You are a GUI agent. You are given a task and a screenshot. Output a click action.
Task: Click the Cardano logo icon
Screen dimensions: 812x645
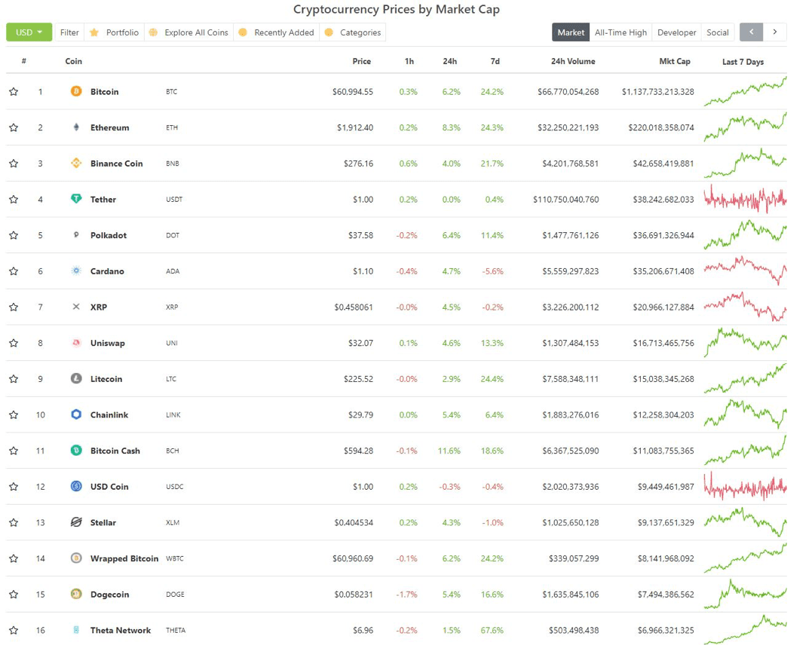coord(76,271)
